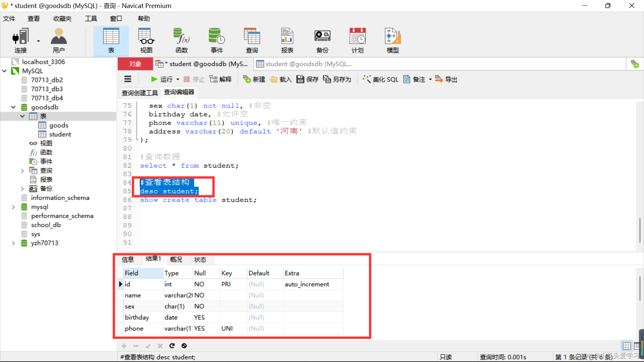Run the query with 运行 button
The height and width of the screenshot is (362, 644).
point(162,79)
